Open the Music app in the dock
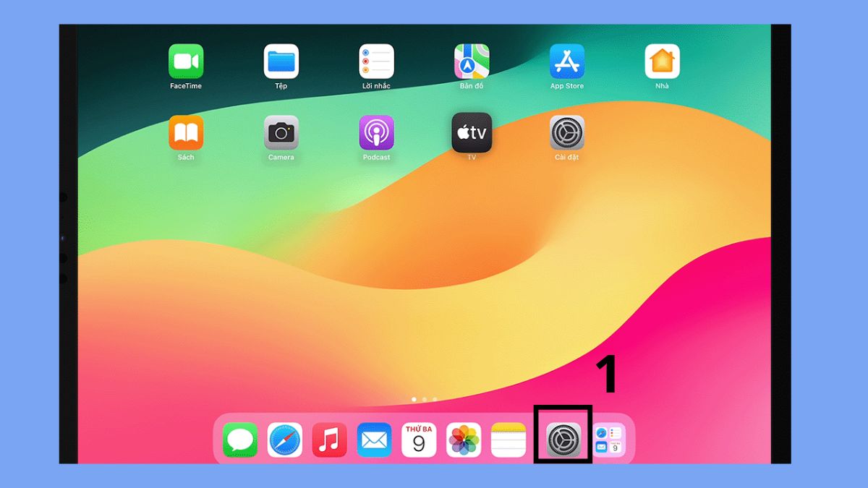 pyautogui.click(x=330, y=440)
